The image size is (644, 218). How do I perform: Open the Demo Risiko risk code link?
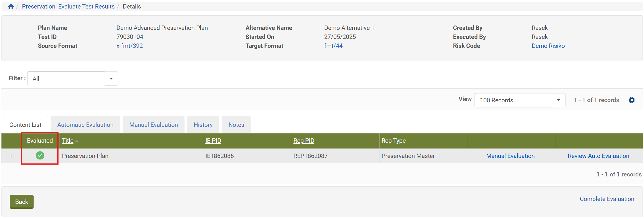point(548,46)
